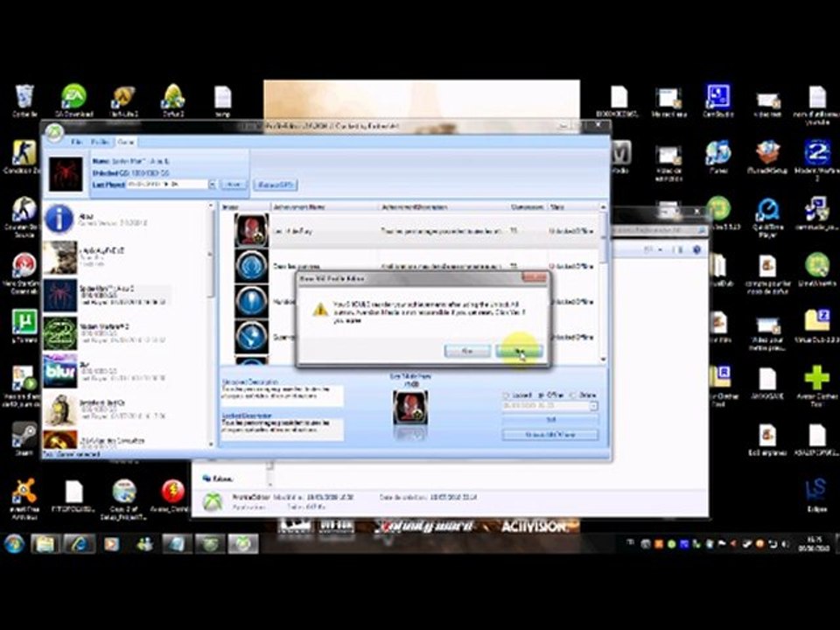
Task: Select the Online radio button
Action: [x=572, y=395]
